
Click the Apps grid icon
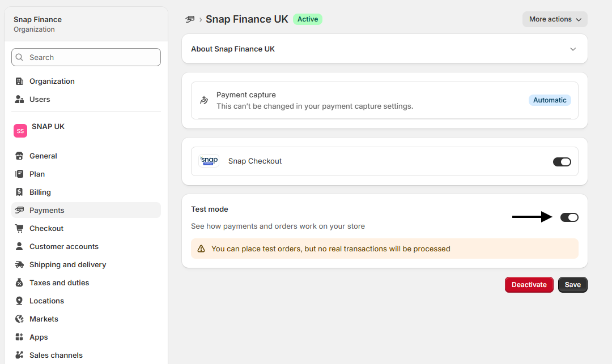(x=19, y=337)
